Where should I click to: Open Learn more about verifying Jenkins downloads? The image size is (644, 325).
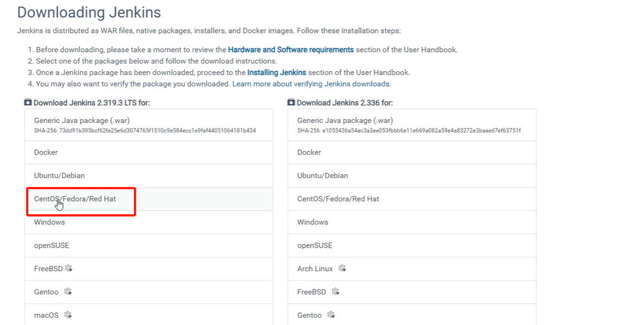click(x=312, y=84)
